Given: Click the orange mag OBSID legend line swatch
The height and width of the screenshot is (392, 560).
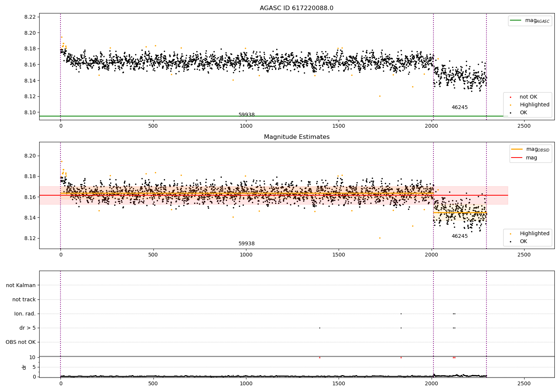Looking at the screenshot, I should [x=517, y=149].
